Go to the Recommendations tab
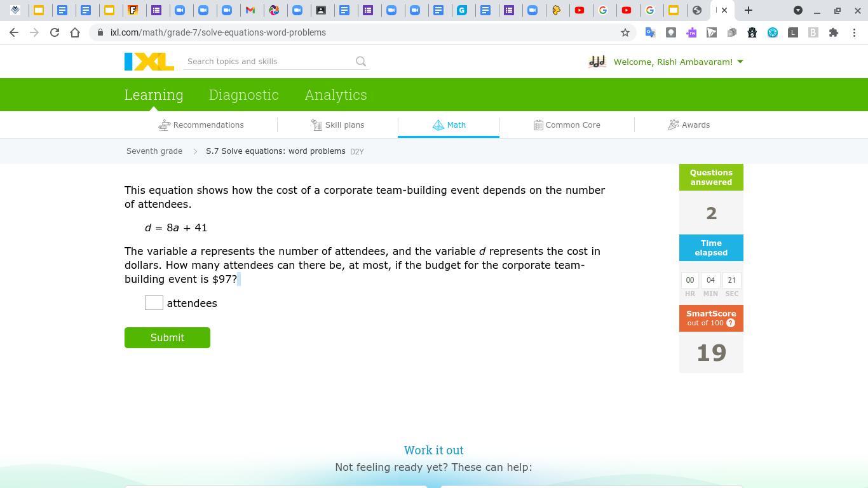The image size is (868, 488). coord(201,125)
